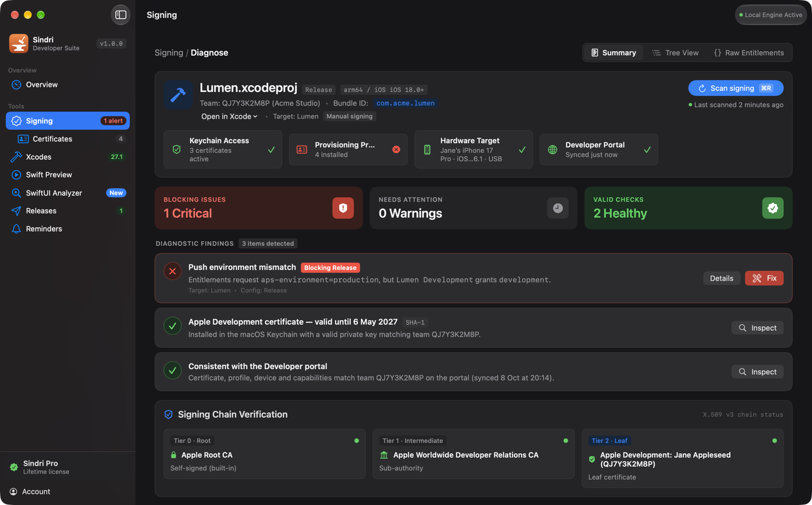Click the com.acme.lumen bundle ID
Screen dimensions: 812x505
point(405,103)
